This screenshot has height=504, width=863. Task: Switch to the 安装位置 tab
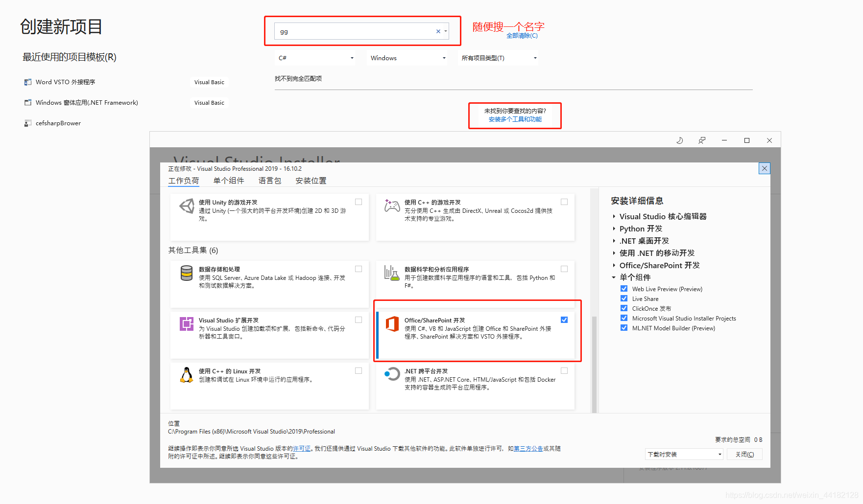311,181
